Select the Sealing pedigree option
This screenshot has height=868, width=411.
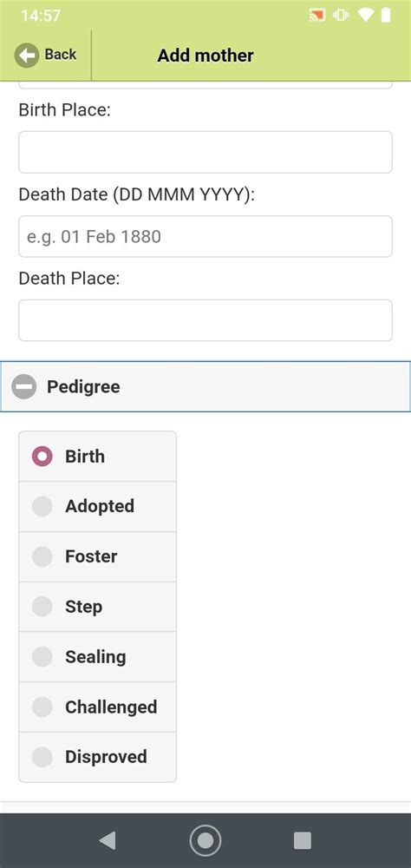(97, 656)
